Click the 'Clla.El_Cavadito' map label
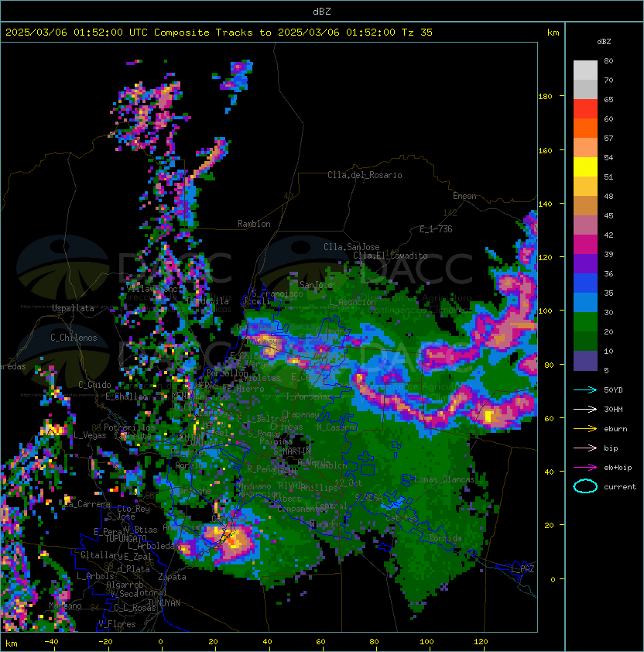Image resolution: width=644 pixels, height=652 pixels. [390, 256]
